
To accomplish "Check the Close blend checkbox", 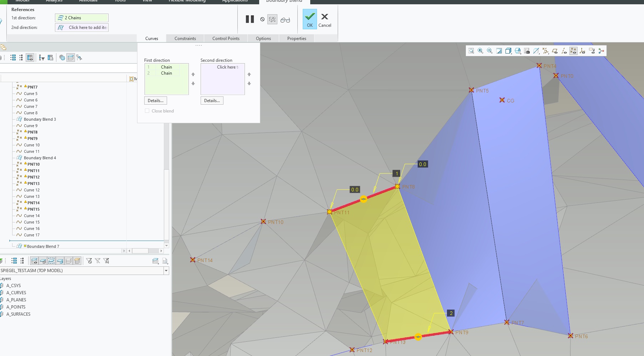I will [147, 111].
